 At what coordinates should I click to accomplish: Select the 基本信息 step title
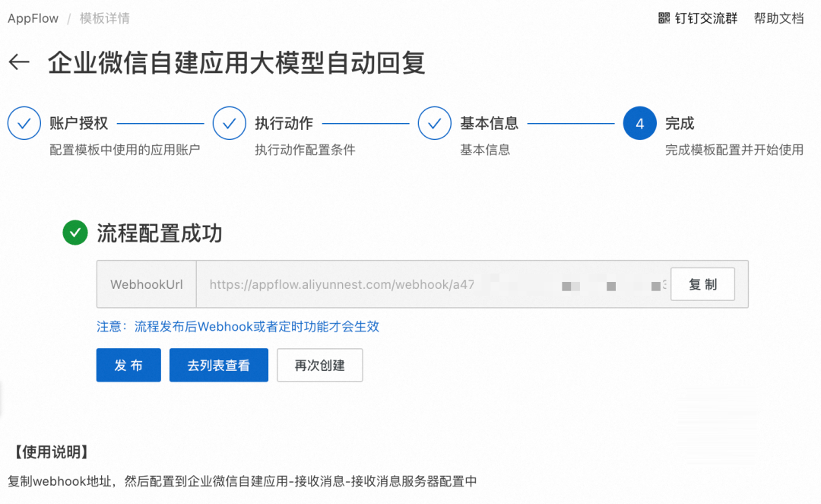click(490, 123)
